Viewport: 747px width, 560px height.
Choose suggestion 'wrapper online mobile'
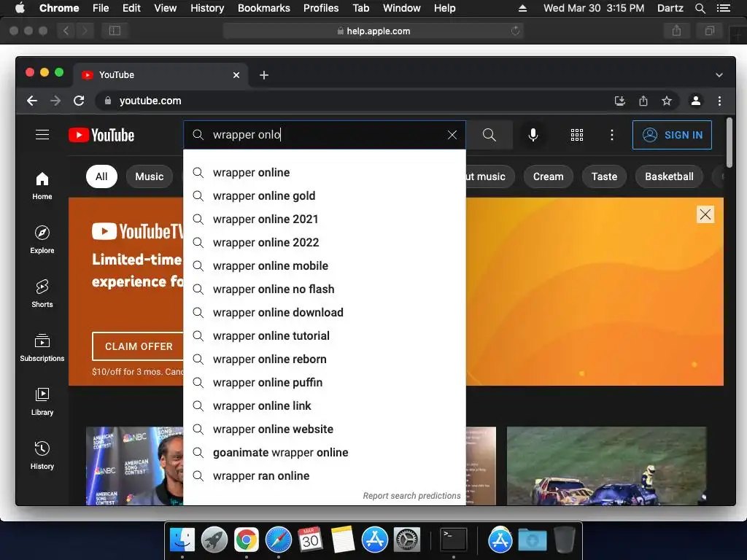[x=325, y=265]
